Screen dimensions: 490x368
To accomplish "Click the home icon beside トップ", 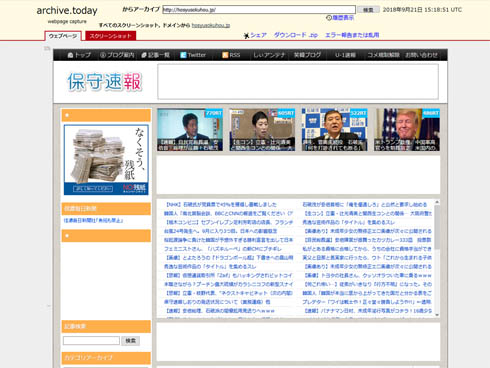I will [x=70, y=55].
